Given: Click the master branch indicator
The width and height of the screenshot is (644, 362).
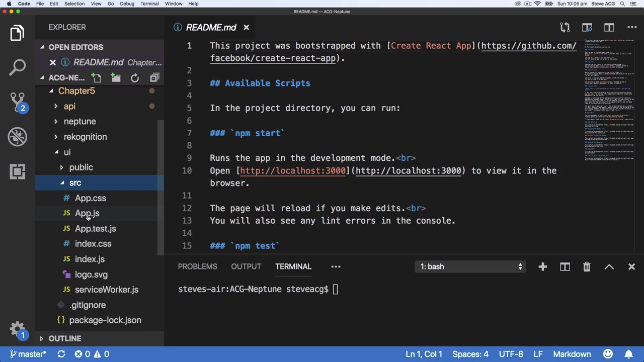Looking at the screenshot, I should (x=29, y=354).
